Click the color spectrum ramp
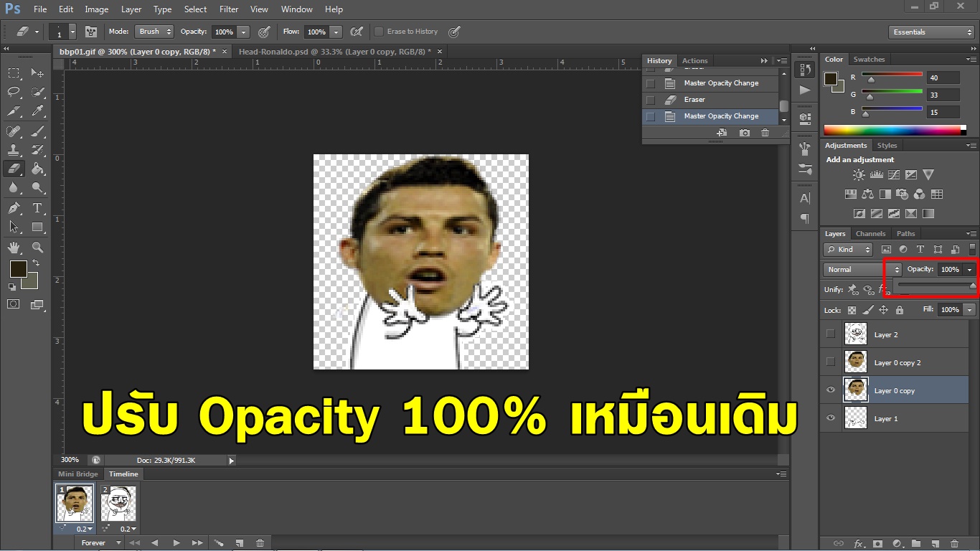 892,130
